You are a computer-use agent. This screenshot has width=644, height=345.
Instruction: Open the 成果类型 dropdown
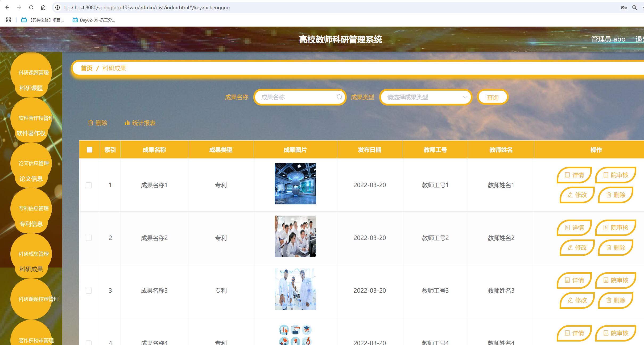tap(426, 97)
